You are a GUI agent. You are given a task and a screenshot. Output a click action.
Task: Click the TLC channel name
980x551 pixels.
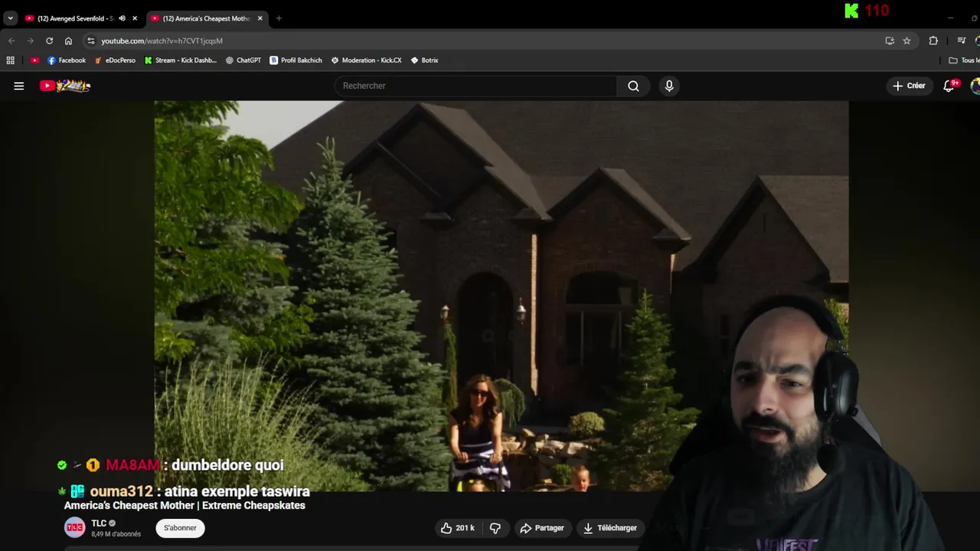(x=99, y=523)
